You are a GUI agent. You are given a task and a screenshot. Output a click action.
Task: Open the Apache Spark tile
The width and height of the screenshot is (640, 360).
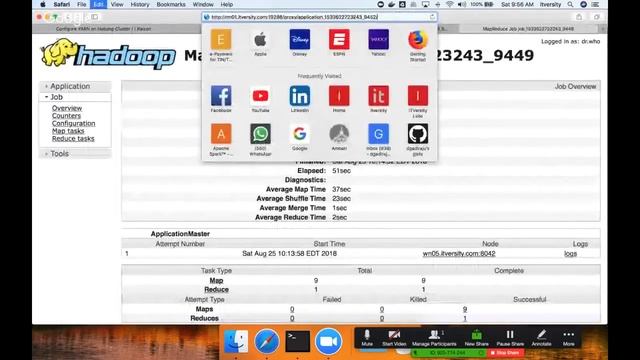[221, 134]
